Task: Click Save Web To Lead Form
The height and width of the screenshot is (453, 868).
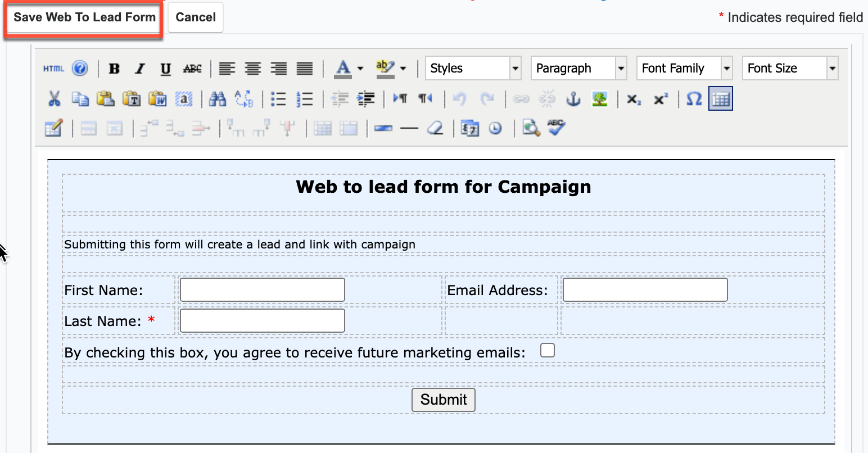Action: click(84, 17)
